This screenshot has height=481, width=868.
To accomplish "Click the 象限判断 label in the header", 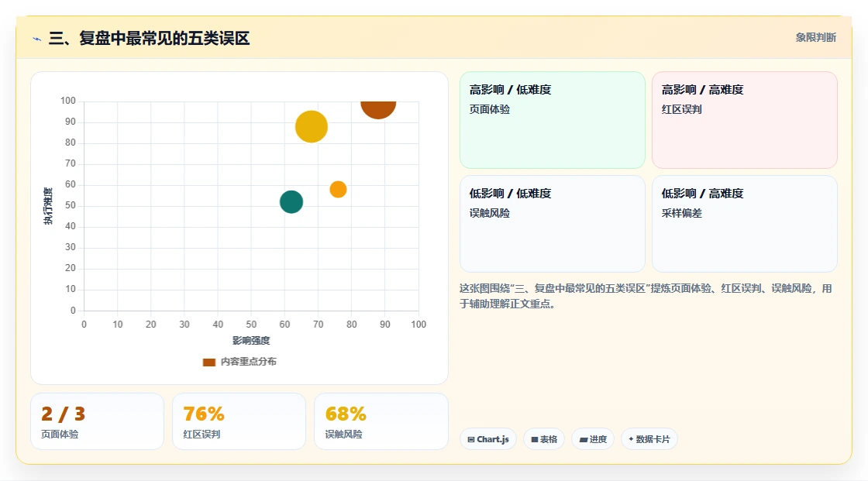I will click(815, 38).
